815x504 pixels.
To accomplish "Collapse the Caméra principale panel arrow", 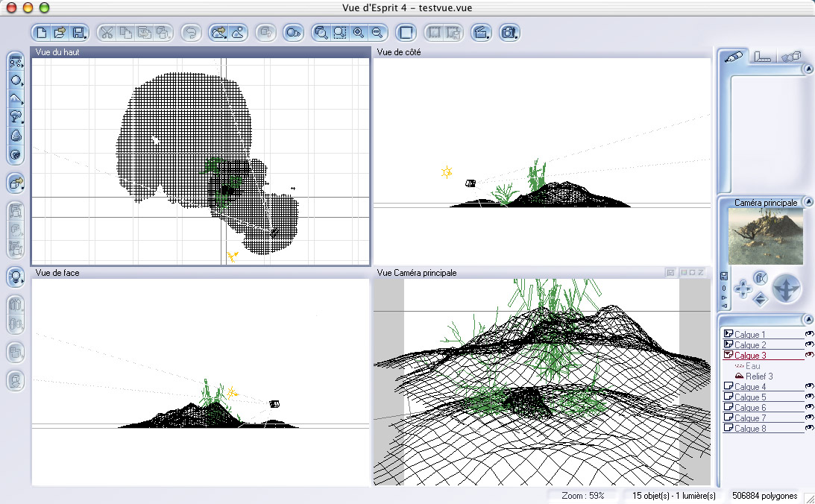I will 808,201.
